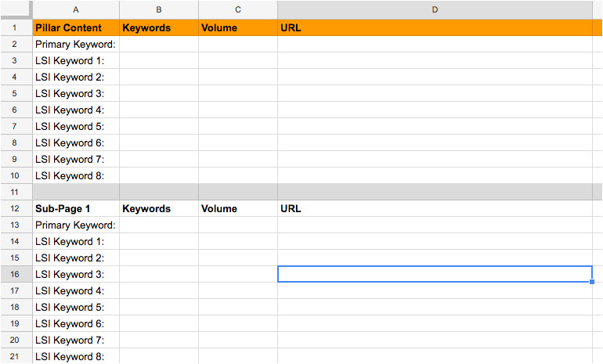Click the orange URL header cell

point(435,28)
